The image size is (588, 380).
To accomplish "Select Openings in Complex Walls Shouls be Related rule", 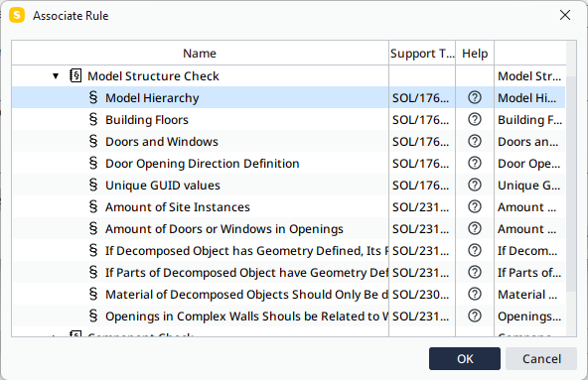I will [288, 316].
